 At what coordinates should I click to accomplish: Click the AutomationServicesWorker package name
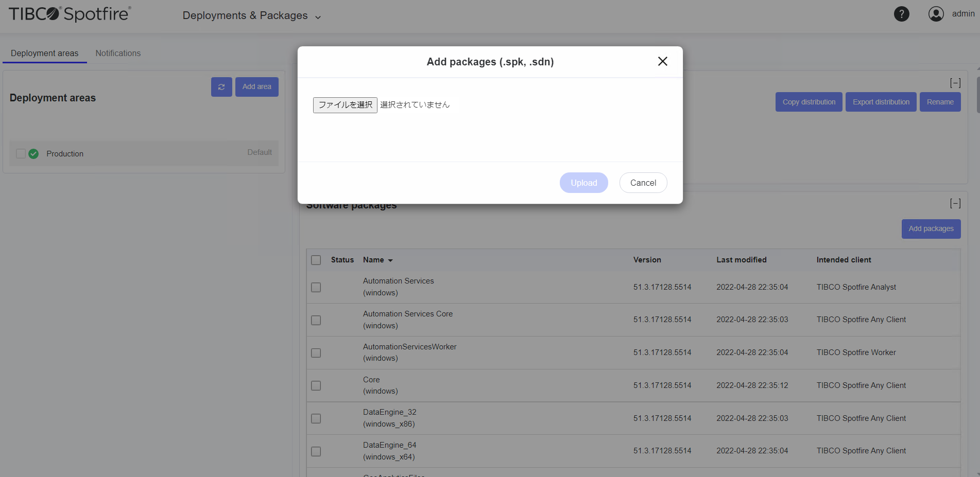pos(410,347)
